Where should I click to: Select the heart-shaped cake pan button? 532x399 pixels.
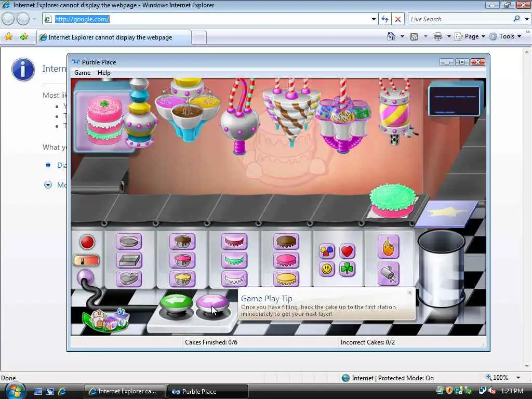129,279
